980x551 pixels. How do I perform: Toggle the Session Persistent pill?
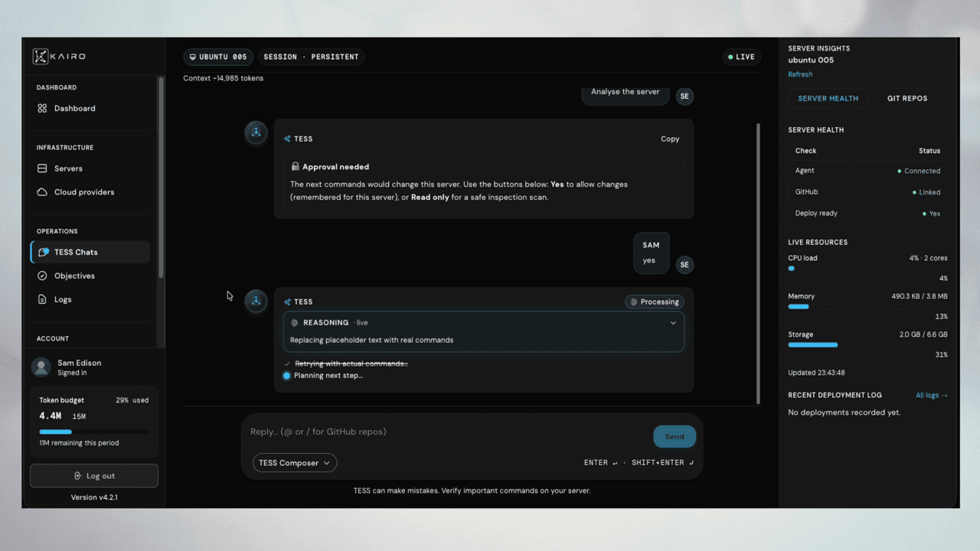(x=311, y=57)
